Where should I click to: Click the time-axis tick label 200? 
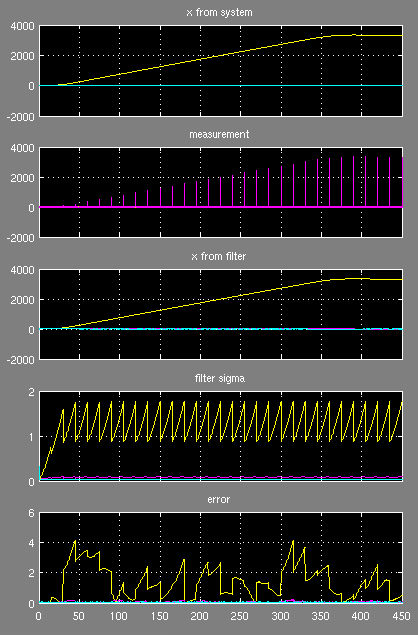tap(199, 616)
